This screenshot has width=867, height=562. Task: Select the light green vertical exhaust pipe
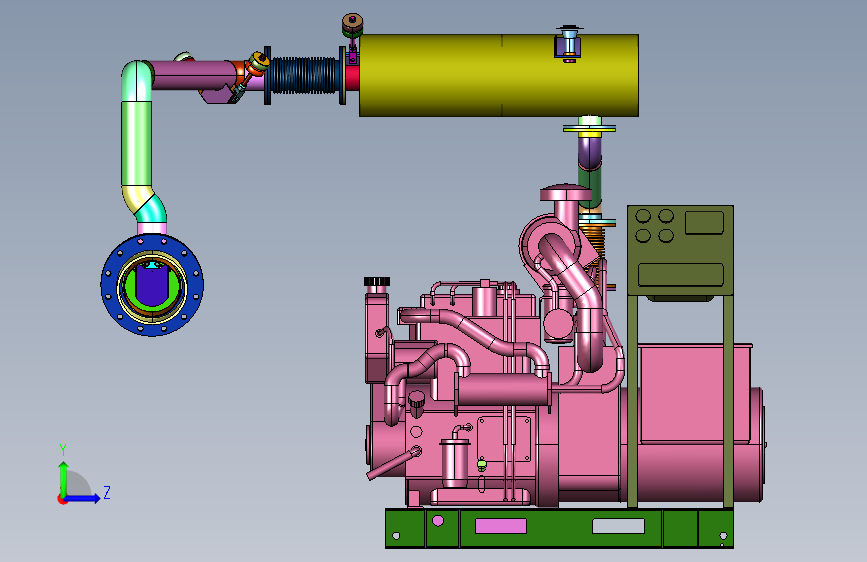click(x=136, y=143)
